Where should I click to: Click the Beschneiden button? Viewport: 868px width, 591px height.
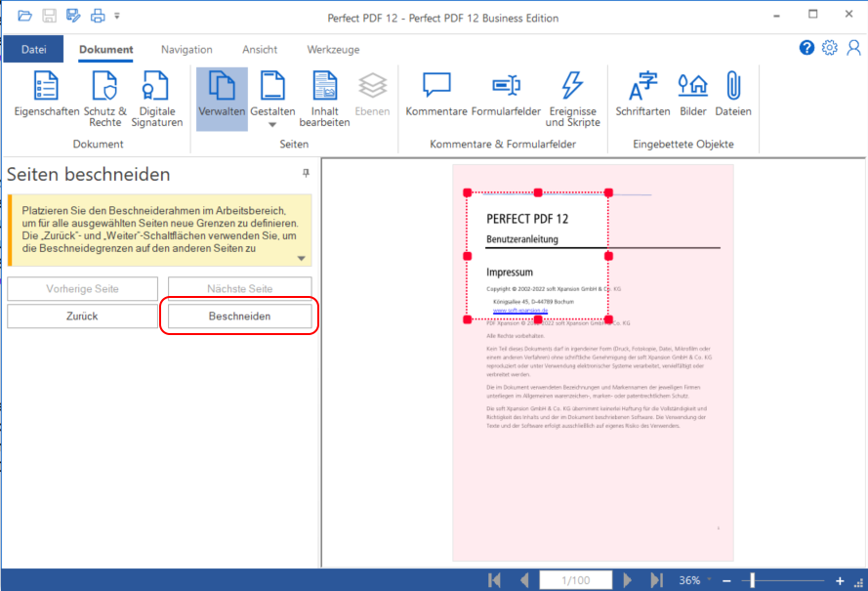[x=239, y=317]
